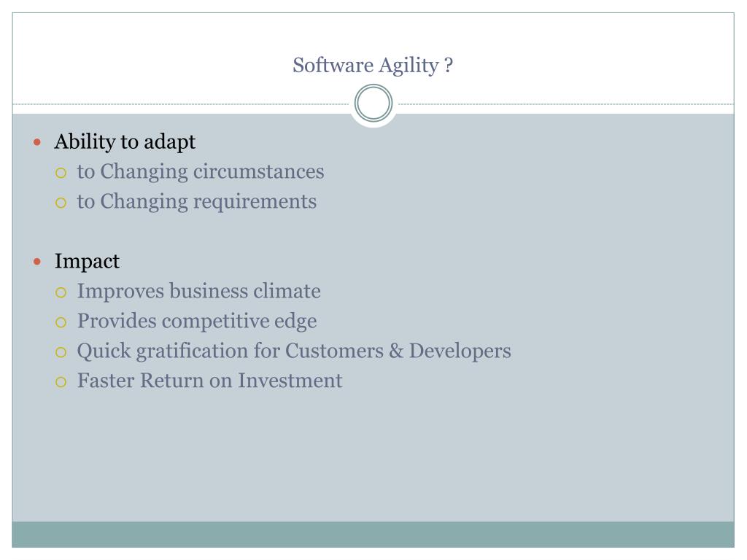Click the text 'Provides competitive edge'
747x560 pixels.
[x=197, y=322]
